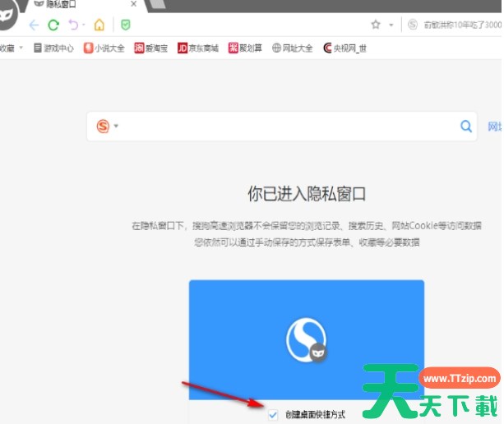
Task: Click Sogou icon in the top search box
Action: 413,25
